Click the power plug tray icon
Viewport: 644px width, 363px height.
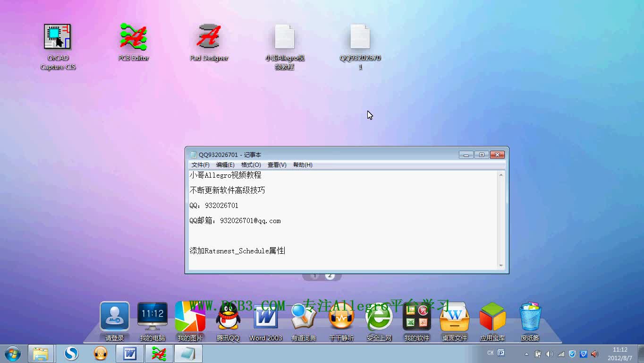538,354
